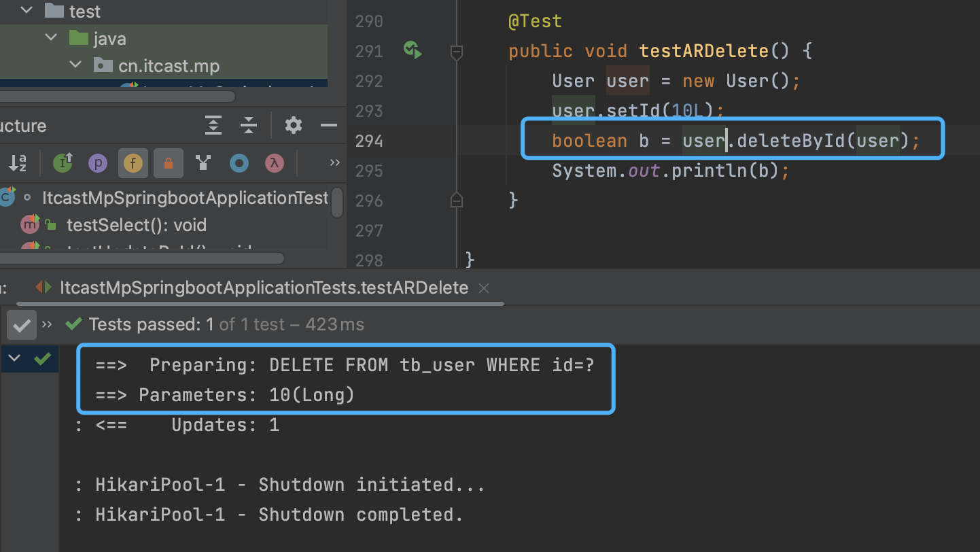Toggle Show Passed tests checkmark button
The image size is (980, 552).
[x=22, y=326]
